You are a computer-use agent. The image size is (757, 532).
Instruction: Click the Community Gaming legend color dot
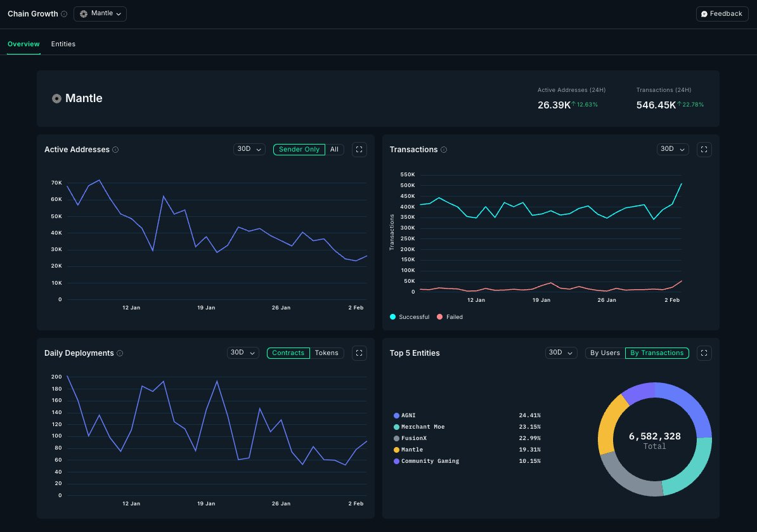click(396, 462)
